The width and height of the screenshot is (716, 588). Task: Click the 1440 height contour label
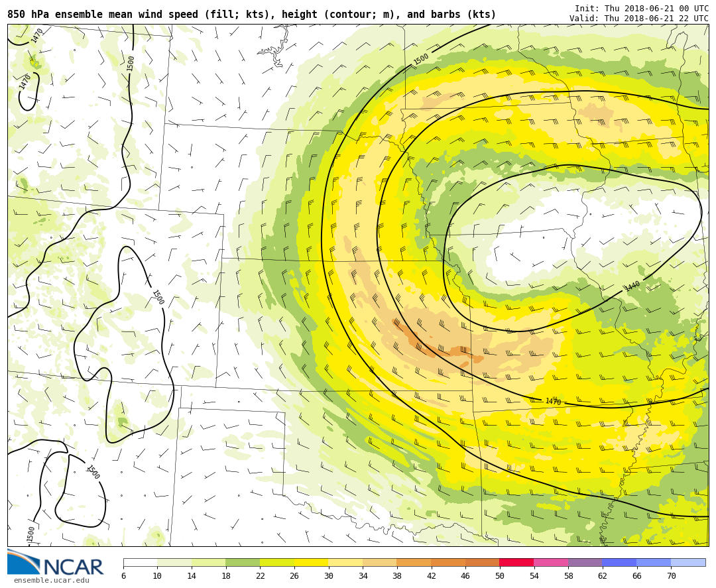coord(632,286)
